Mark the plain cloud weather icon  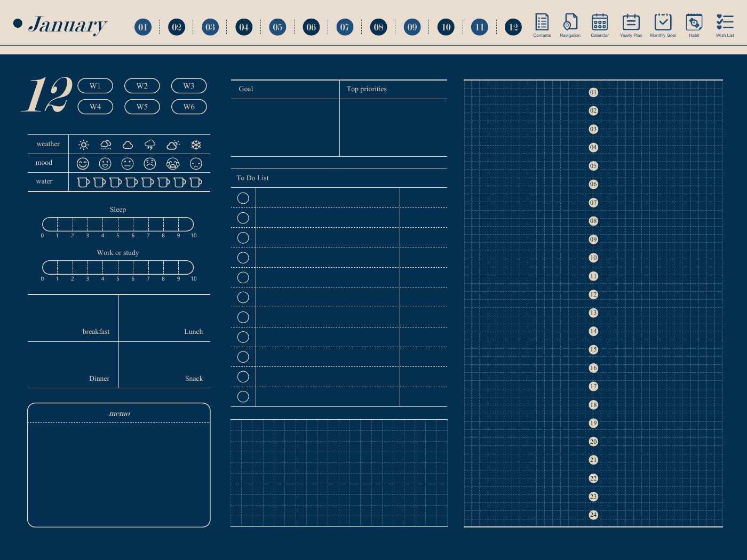coord(128,145)
